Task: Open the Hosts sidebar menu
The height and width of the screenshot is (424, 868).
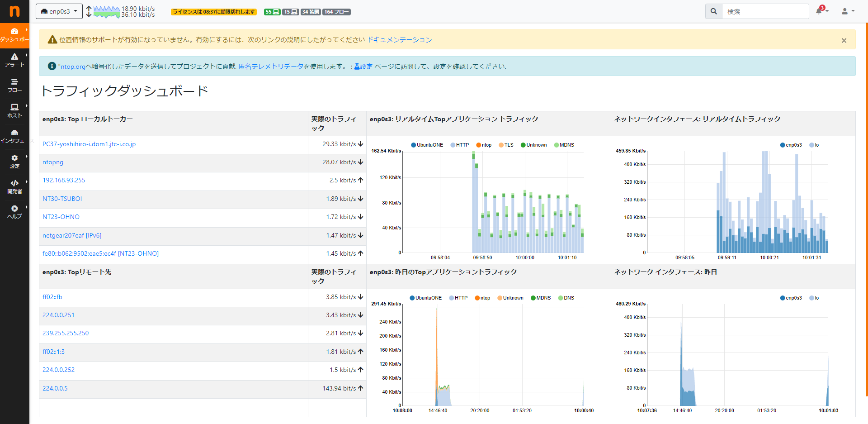Action: (14, 111)
